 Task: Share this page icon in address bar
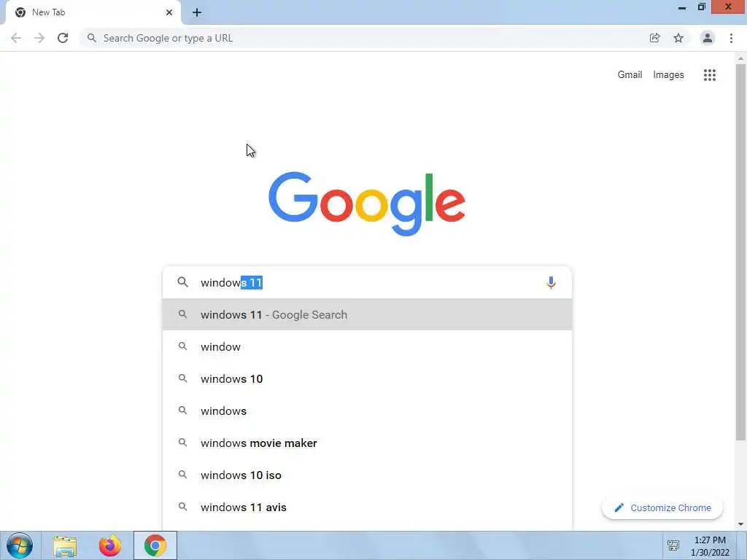[654, 38]
